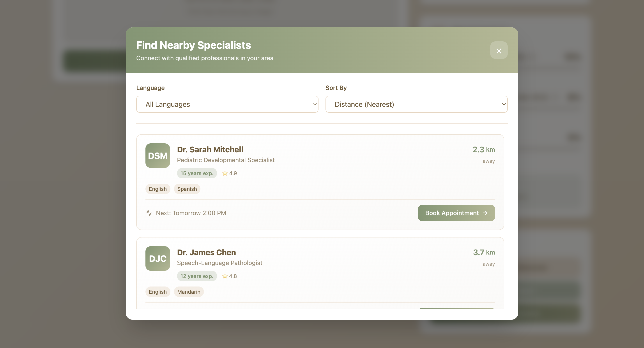The height and width of the screenshot is (348, 644).
Task: Click the star rating icon for 4.9
Action: pos(225,173)
